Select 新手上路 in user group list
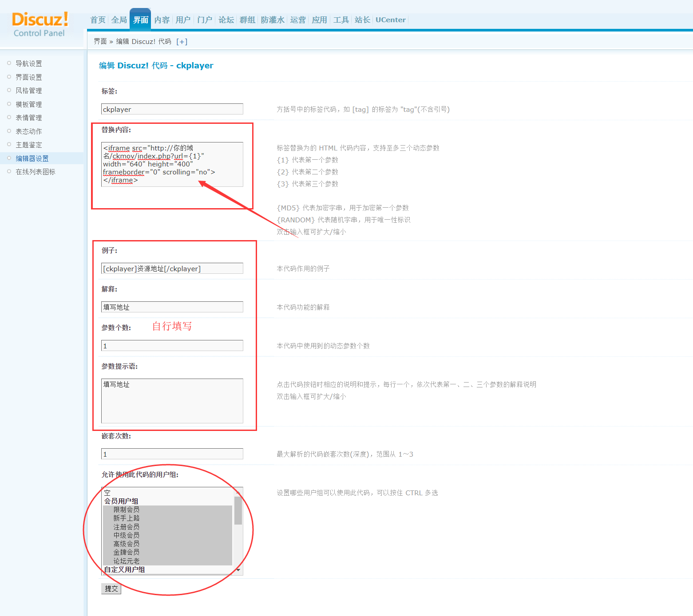This screenshot has height=616, width=693. [x=168, y=518]
